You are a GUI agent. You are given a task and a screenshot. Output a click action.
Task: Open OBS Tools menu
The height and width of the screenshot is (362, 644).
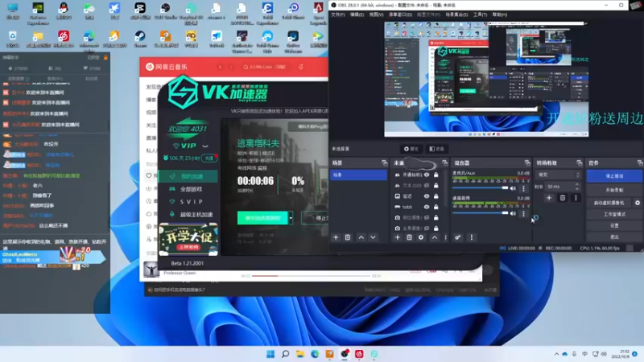pos(480,14)
